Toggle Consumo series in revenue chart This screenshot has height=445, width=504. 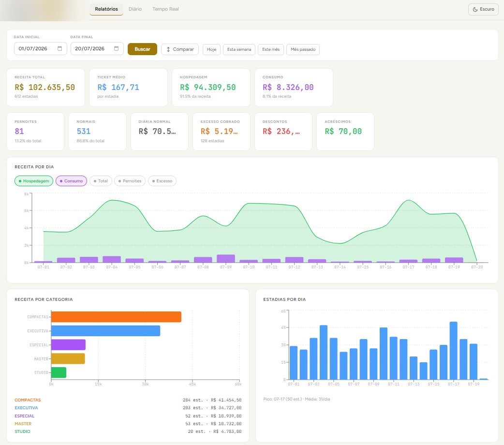click(x=72, y=181)
